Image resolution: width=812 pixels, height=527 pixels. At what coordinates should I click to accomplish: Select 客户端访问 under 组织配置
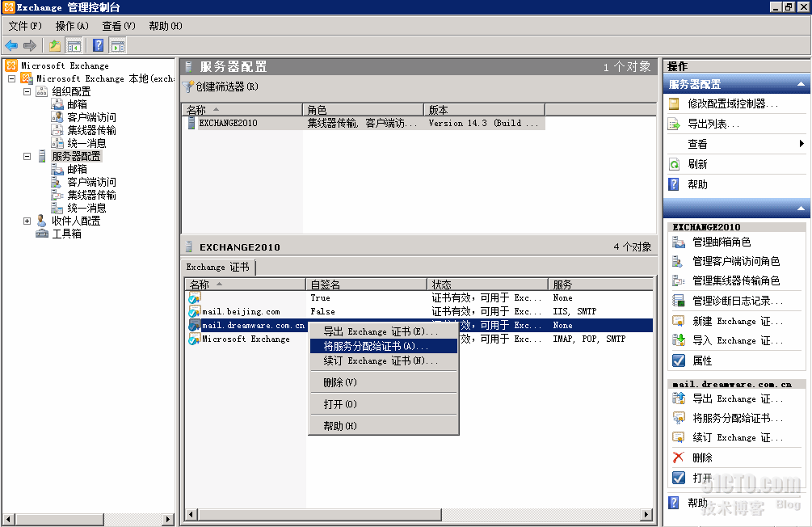pos(91,117)
